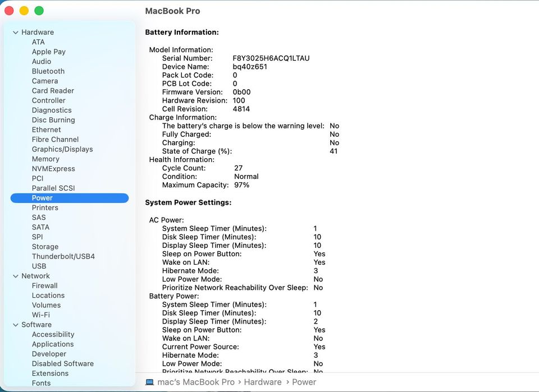Click Network section label in sidebar
The image size is (539, 392).
pos(35,276)
